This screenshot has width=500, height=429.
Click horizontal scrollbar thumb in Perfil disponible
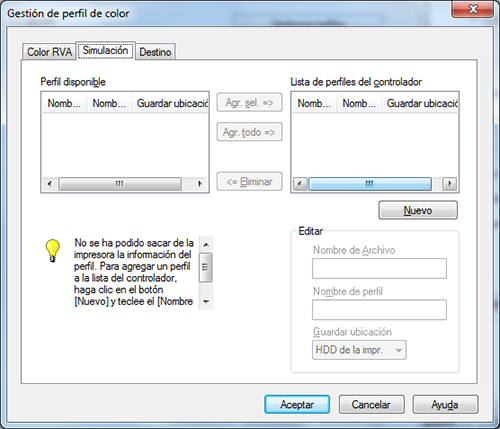pos(120,184)
